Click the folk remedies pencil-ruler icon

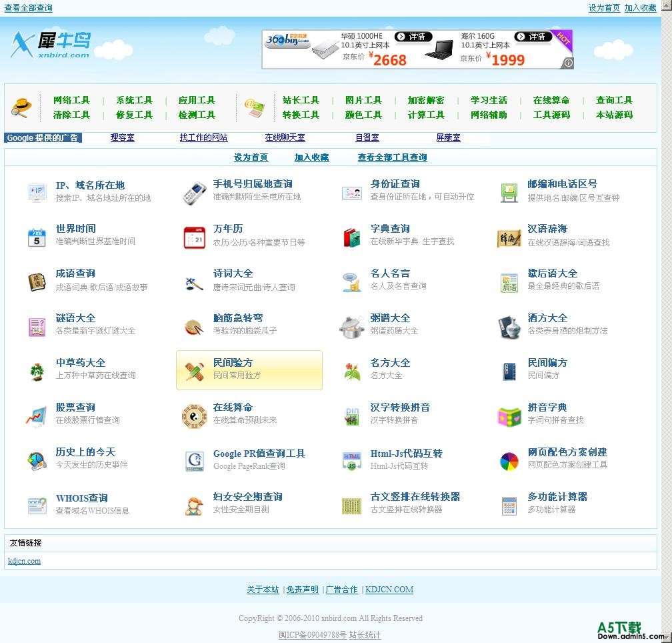[x=194, y=372]
